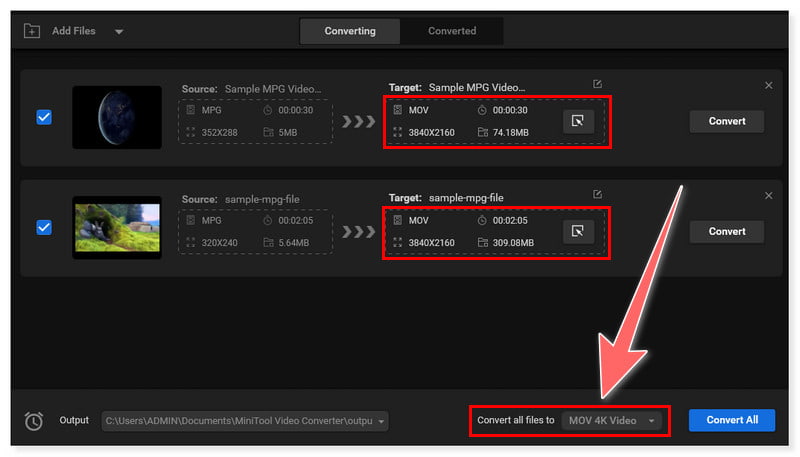Screen dimensions: 800x457
Task: Click the Earth video thumbnail
Action: click(117, 118)
